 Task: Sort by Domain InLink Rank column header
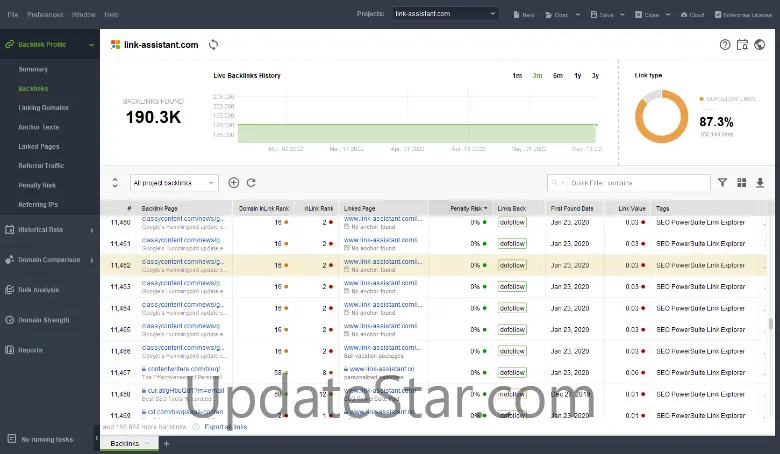pyautogui.click(x=264, y=208)
